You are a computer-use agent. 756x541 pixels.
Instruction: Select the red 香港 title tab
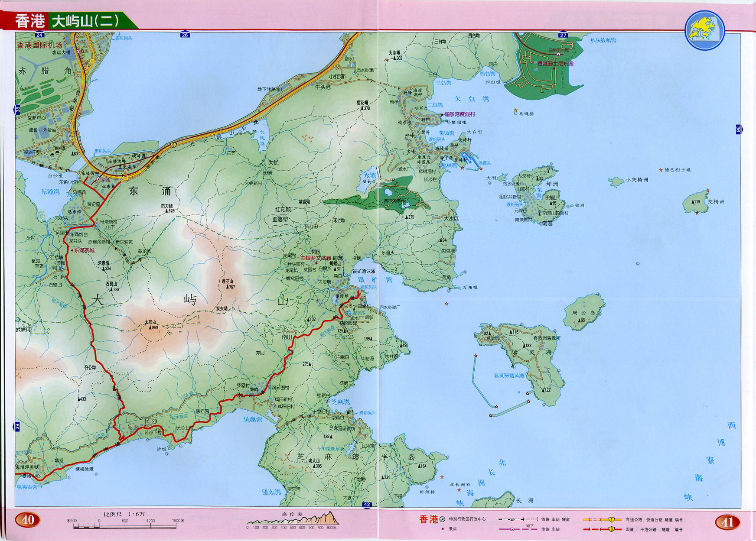pos(29,21)
